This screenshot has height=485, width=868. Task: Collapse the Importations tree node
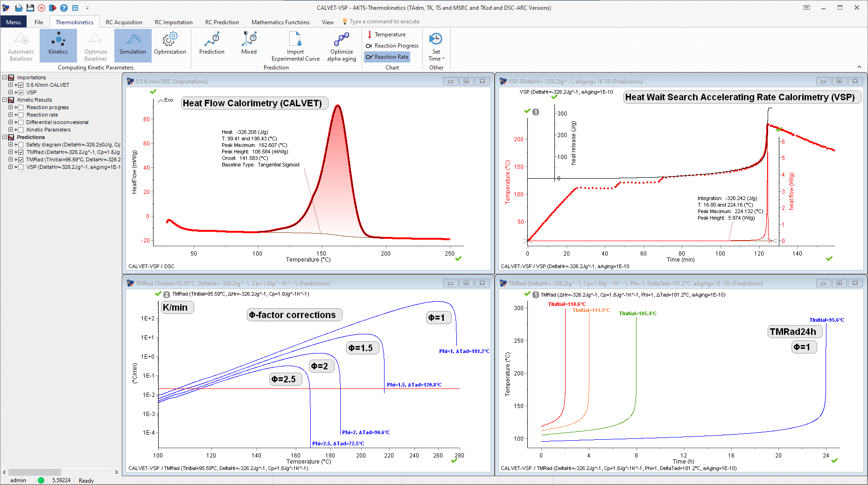[5, 77]
